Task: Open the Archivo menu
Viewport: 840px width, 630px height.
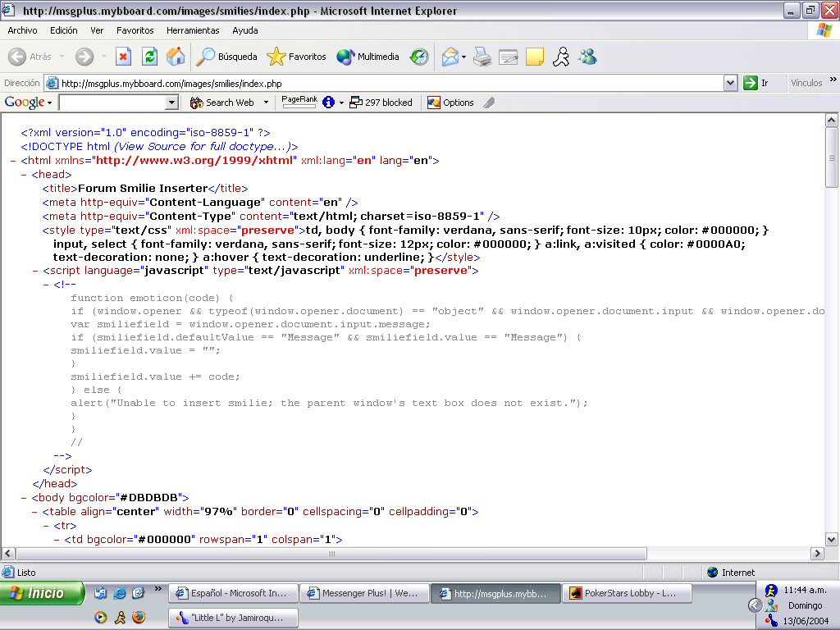Action: 22,30
